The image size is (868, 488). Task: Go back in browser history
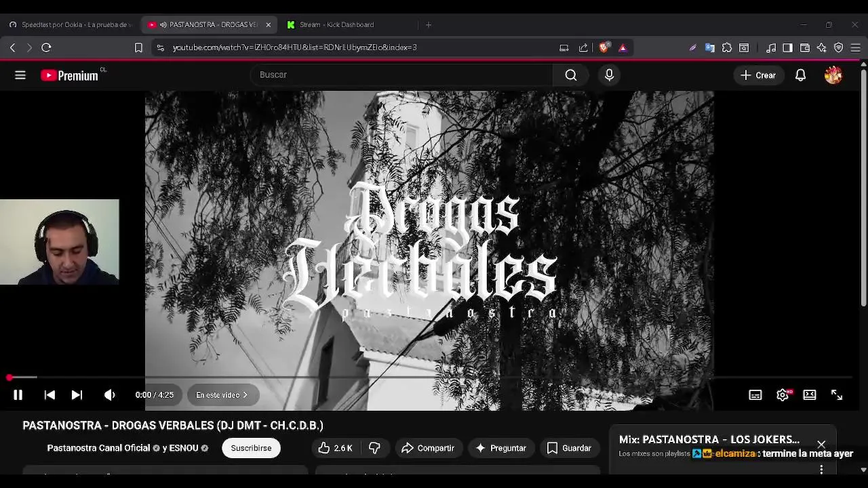click(12, 47)
